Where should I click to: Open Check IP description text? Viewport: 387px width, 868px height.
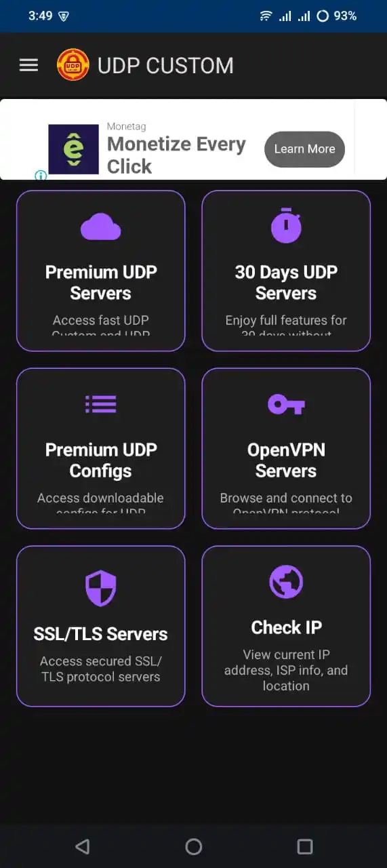[286, 670]
